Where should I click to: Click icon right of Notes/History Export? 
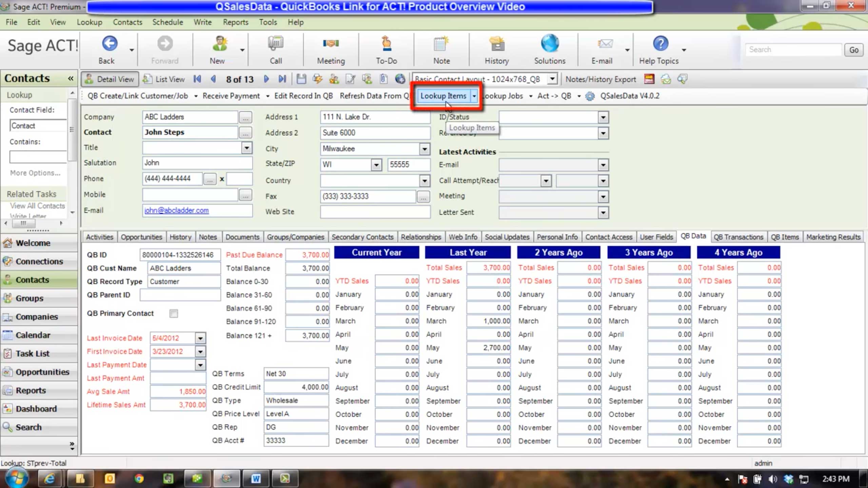pos(649,79)
